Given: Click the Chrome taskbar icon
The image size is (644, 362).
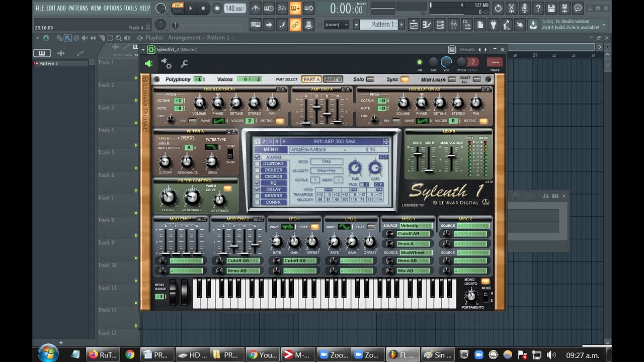Looking at the screenshot, I should (130, 354).
